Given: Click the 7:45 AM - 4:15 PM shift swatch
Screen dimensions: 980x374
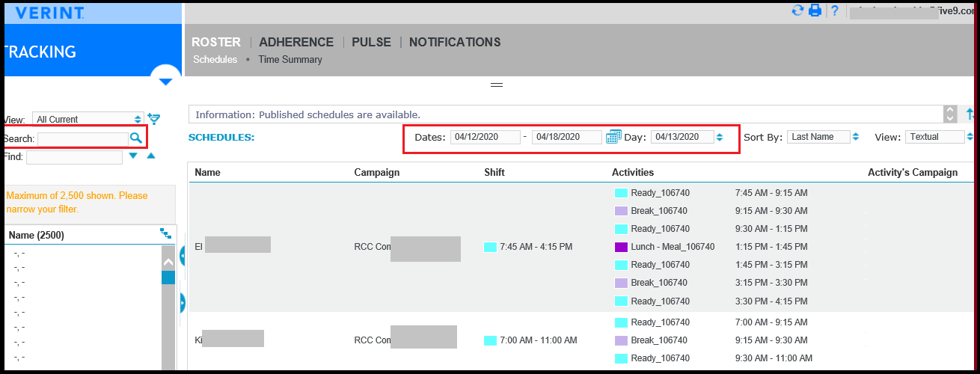Looking at the screenshot, I should click(490, 247).
